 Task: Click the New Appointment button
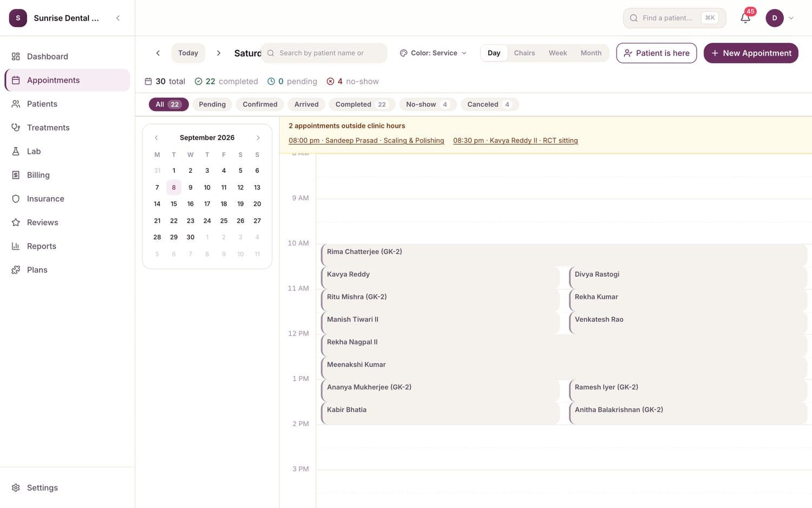[751, 53]
